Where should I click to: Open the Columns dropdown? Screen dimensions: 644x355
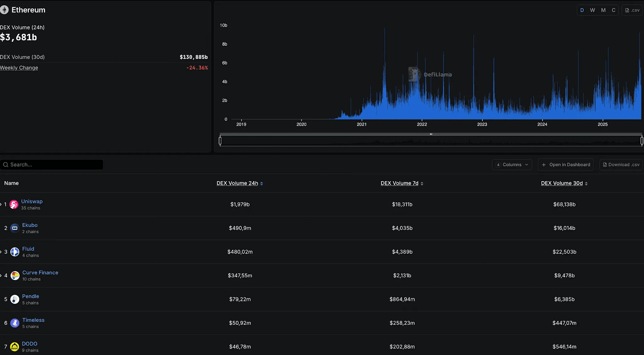pyautogui.click(x=512, y=165)
